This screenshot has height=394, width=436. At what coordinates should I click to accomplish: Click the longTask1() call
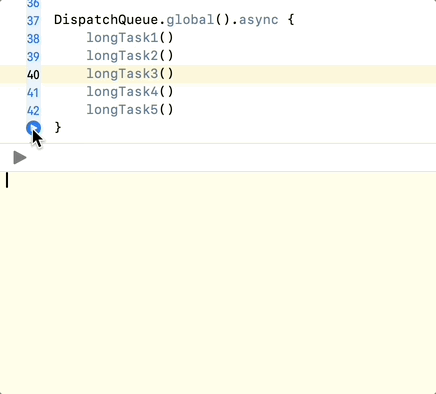(x=130, y=38)
